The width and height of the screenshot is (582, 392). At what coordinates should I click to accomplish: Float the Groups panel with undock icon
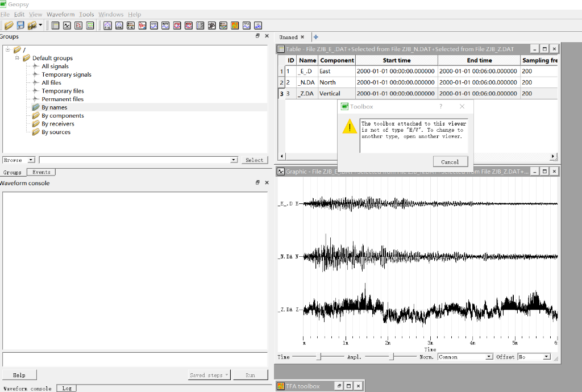pyautogui.click(x=257, y=36)
